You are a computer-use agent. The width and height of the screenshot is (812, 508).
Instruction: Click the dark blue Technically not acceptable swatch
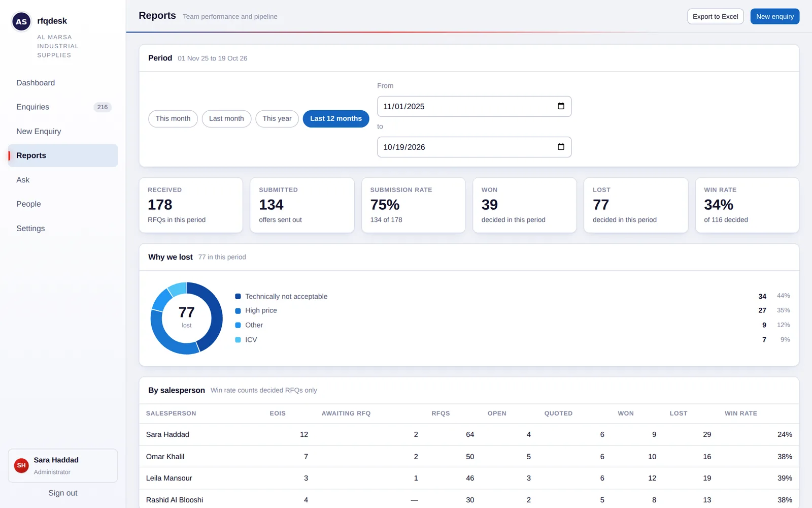[x=238, y=296]
